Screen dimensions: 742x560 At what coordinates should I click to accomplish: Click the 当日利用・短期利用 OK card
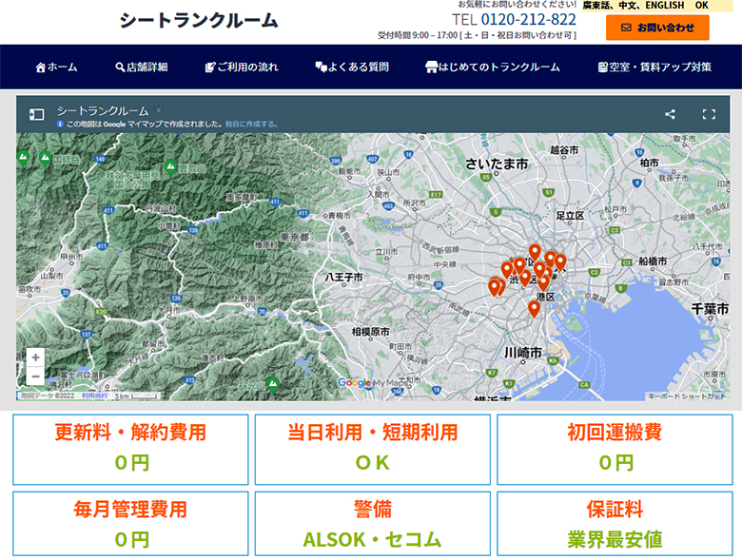pyautogui.click(x=372, y=450)
